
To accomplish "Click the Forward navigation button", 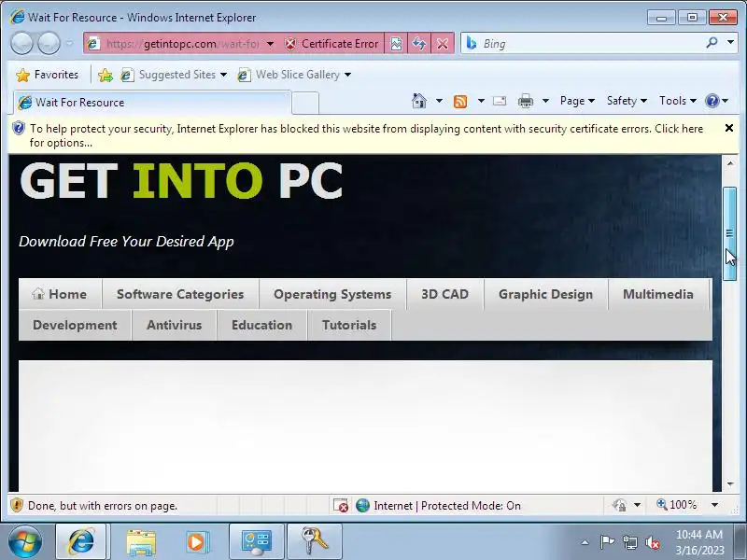I will coord(49,43).
